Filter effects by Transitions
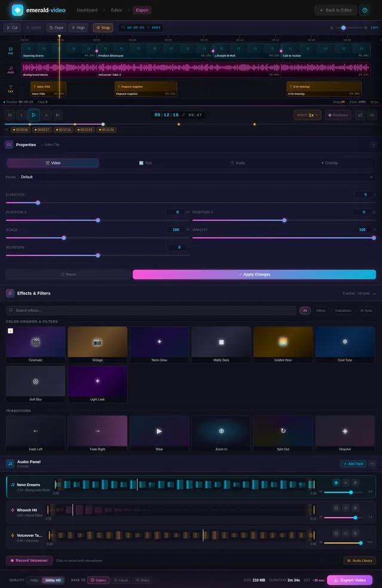The width and height of the screenshot is (382, 588). coord(343,311)
